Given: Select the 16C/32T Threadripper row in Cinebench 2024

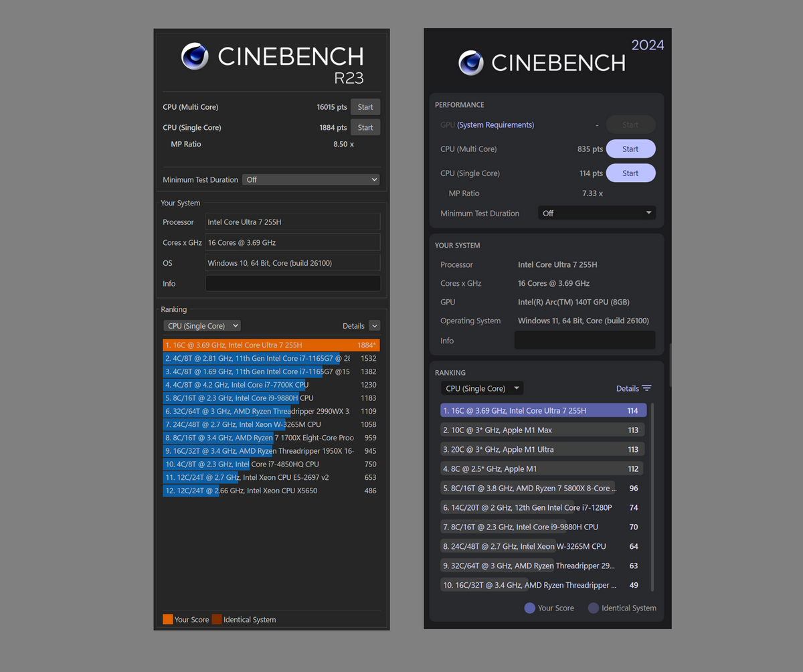Looking at the screenshot, I should (x=543, y=585).
